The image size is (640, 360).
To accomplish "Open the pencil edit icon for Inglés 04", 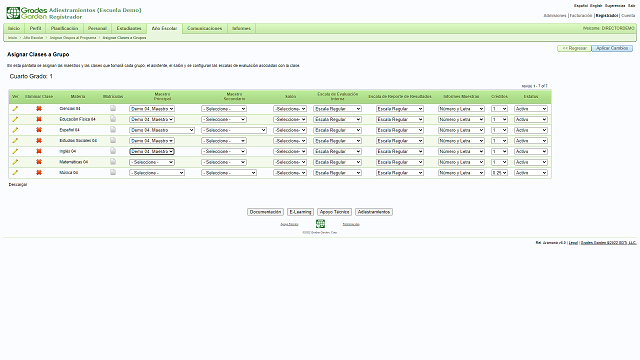I will (x=15, y=151).
